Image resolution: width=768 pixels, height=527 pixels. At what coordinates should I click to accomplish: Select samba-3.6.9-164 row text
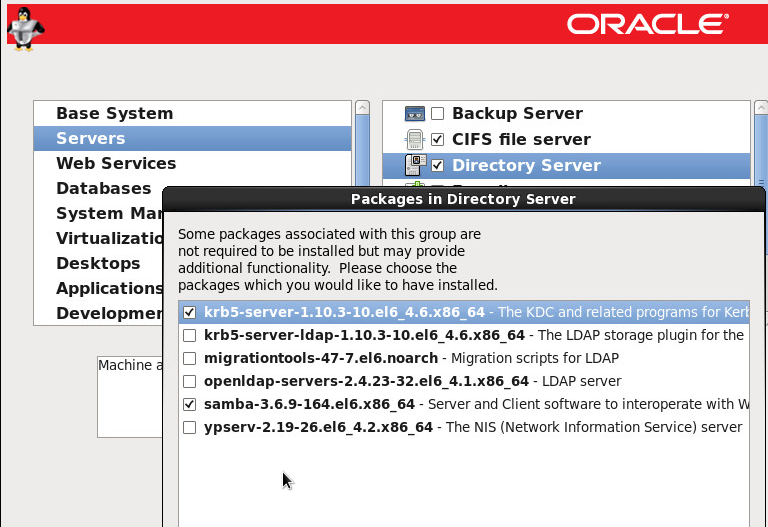pyautogui.click(x=476, y=405)
